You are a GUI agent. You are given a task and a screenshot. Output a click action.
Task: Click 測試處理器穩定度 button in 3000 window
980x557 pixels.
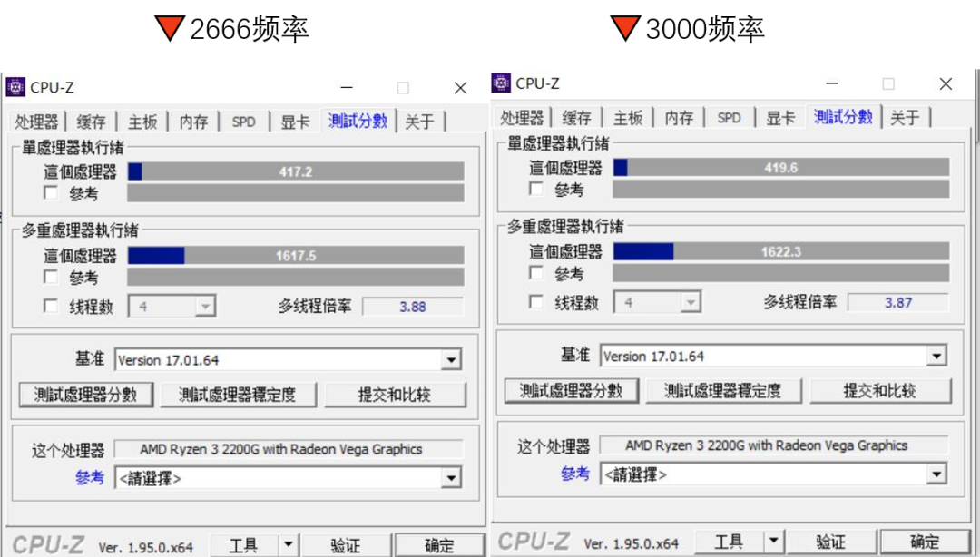(723, 391)
